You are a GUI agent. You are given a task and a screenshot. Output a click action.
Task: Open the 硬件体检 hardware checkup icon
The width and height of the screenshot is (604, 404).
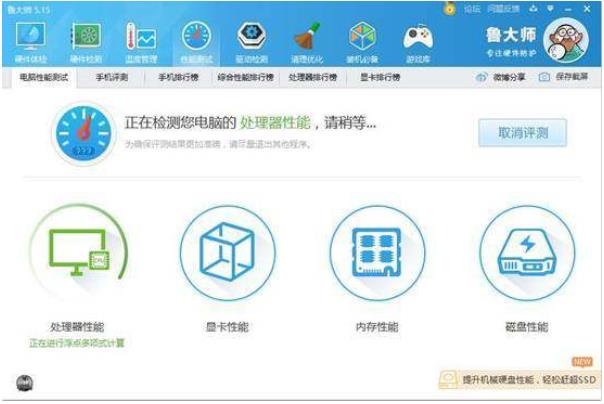[x=31, y=37]
